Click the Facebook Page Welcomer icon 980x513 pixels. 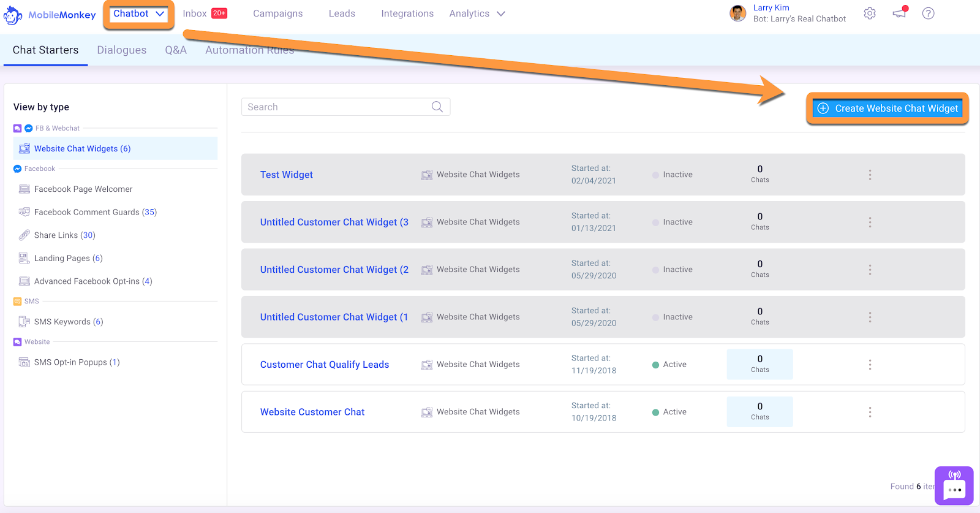24,189
